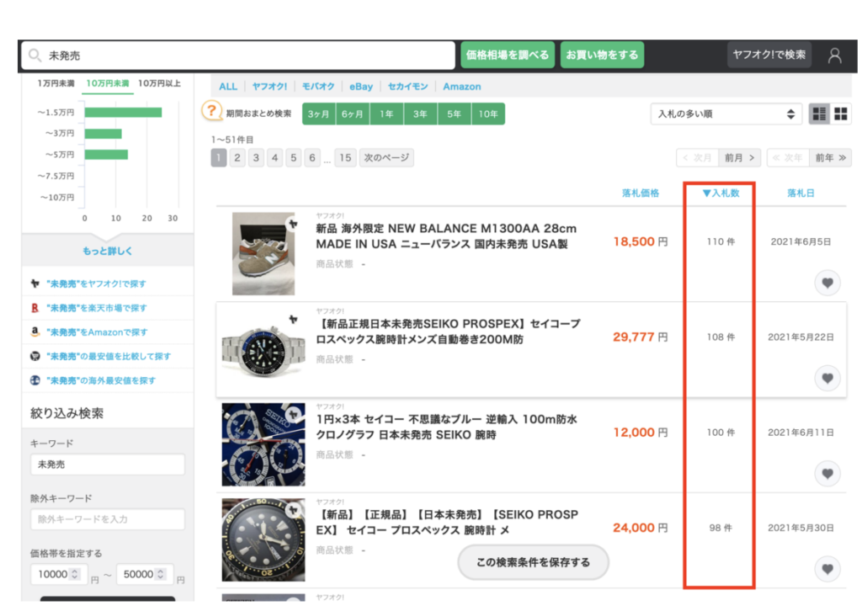This screenshot has height=616, width=862.
Task: Click the 除外キーワード input field
Action: [x=107, y=519]
